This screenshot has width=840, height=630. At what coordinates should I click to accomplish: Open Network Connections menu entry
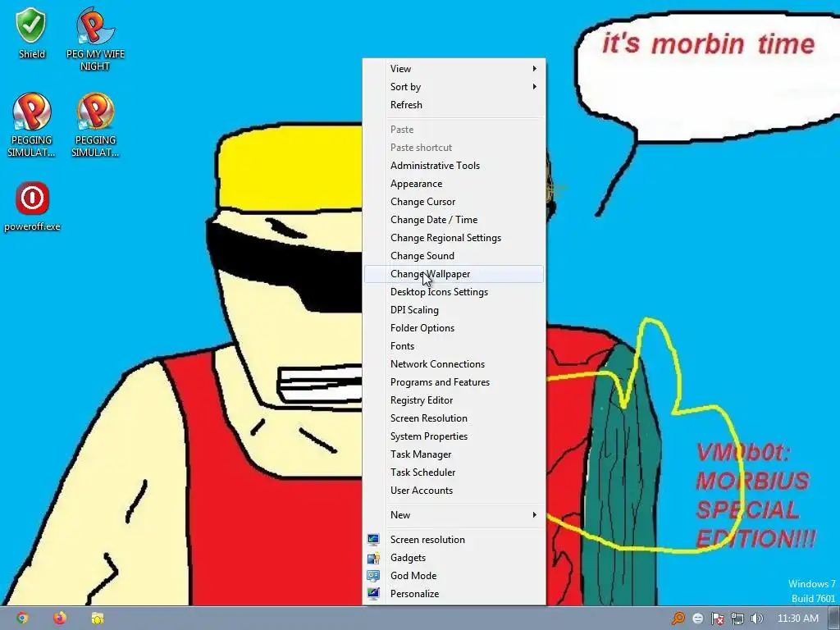(454, 364)
